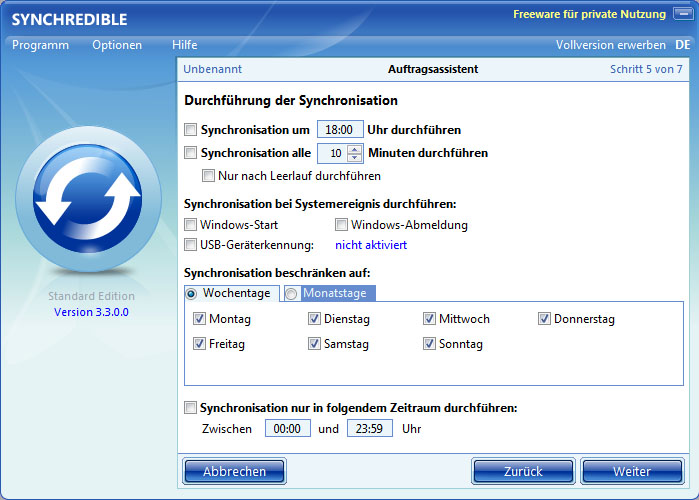
Task: Check the Windows-Abmeldung event option
Action: point(341,225)
